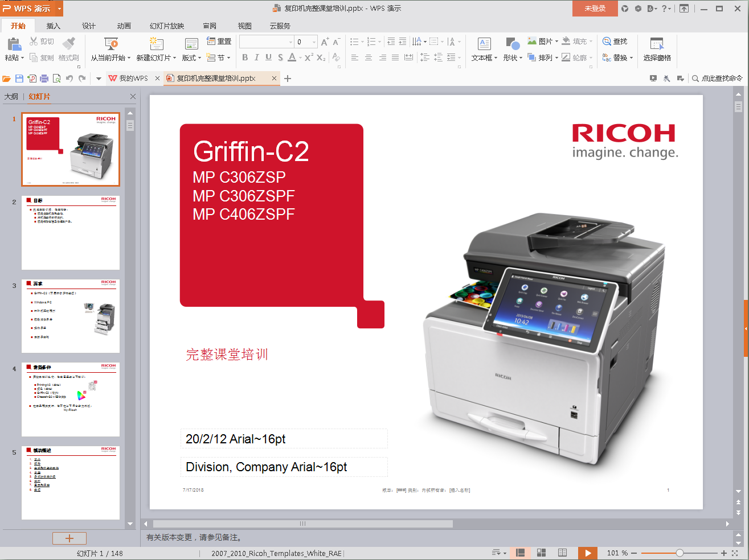Switch to the Insert (插入) ribbon tab
Screen dimensions: 749x560
[54, 26]
